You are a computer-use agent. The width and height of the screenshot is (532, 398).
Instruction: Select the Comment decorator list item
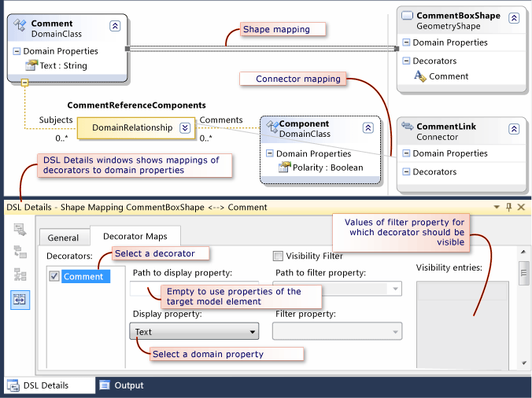tap(86, 276)
